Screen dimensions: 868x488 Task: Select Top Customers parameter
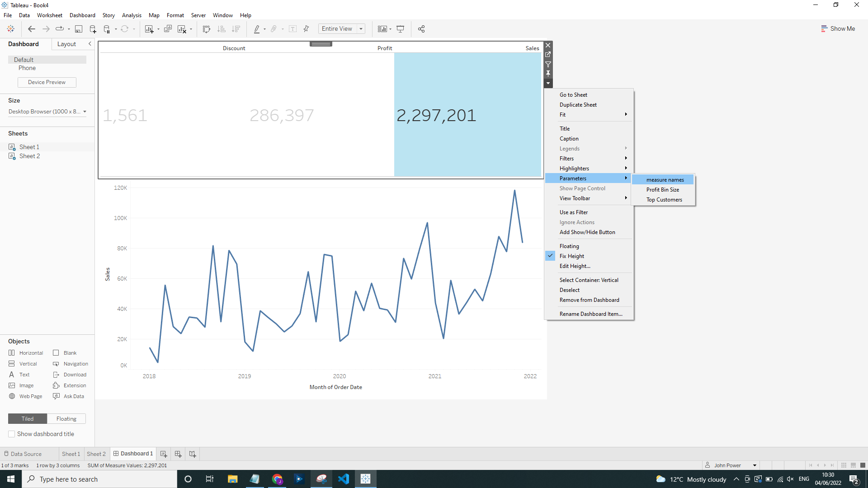663,200
